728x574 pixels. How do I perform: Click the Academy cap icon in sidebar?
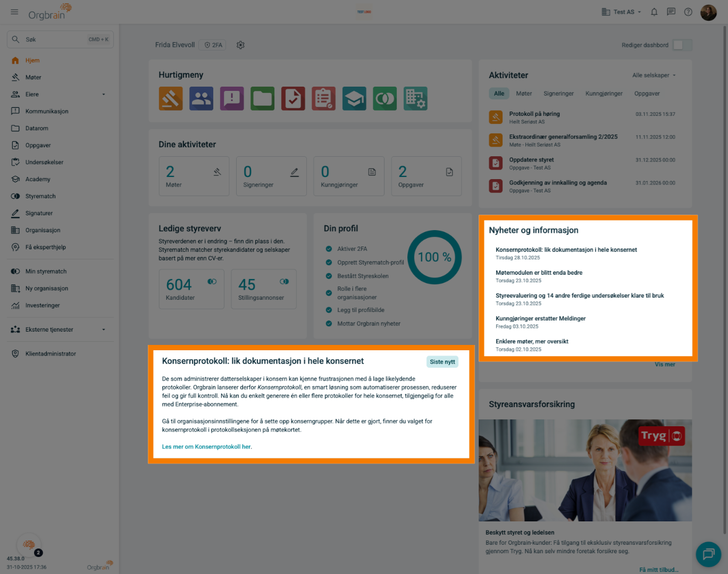15,179
